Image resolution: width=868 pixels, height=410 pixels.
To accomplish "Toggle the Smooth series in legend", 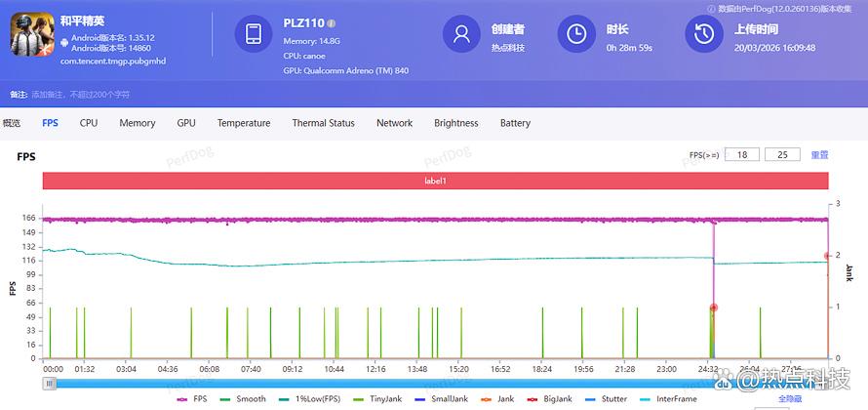I will click(x=243, y=399).
